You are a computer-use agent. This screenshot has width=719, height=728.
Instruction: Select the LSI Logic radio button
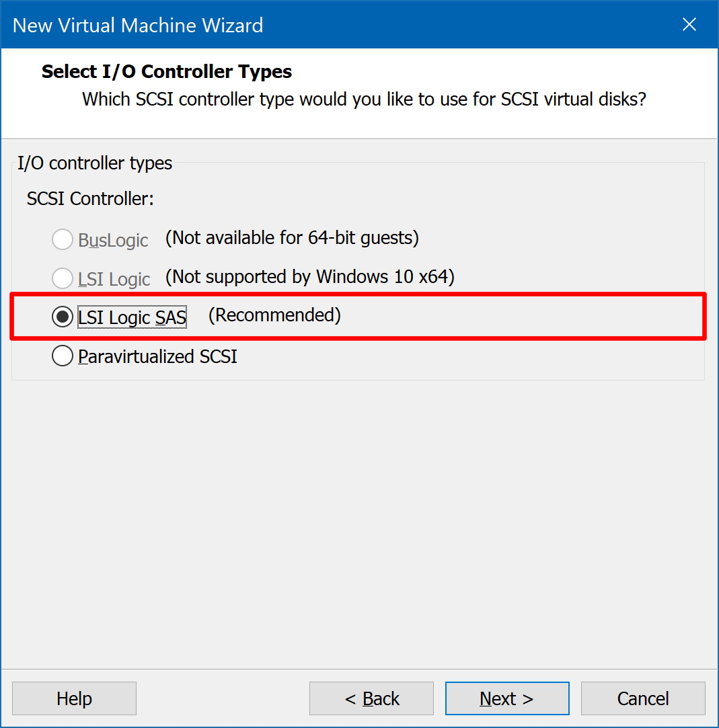click(63, 278)
